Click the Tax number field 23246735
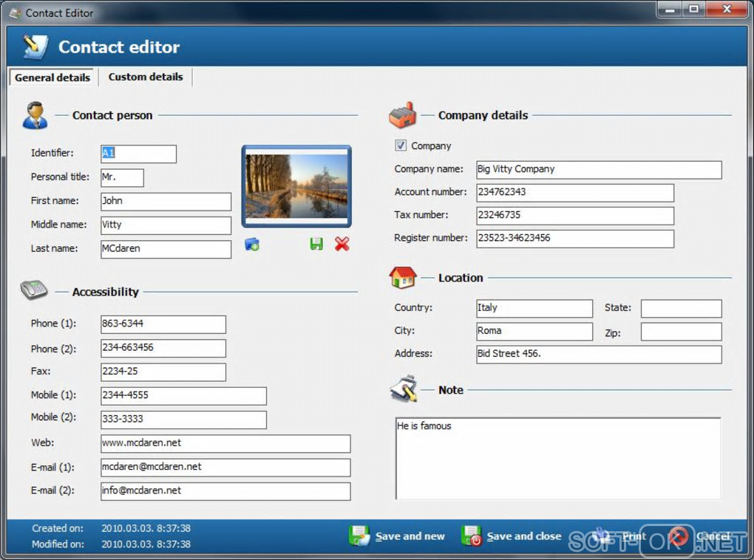Image resolution: width=754 pixels, height=560 pixels. click(x=575, y=215)
